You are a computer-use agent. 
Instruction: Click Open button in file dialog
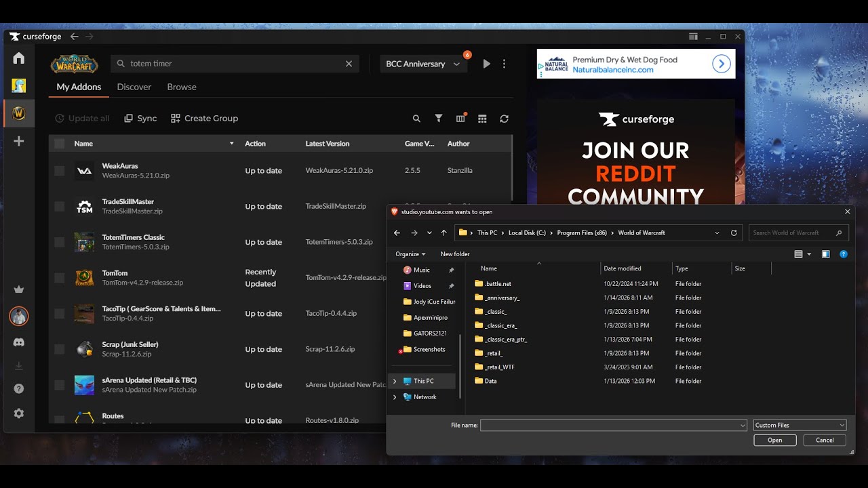pyautogui.click(x=775, y=441)
